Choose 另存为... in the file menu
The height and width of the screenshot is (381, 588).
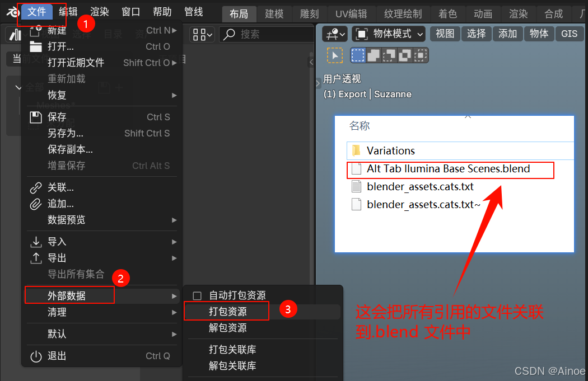(102, 133)
